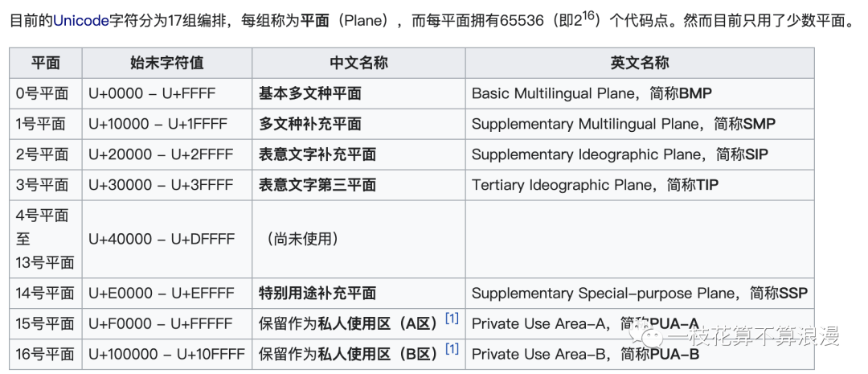Click the 4号平面至13号平面 row label

[45, 240]
